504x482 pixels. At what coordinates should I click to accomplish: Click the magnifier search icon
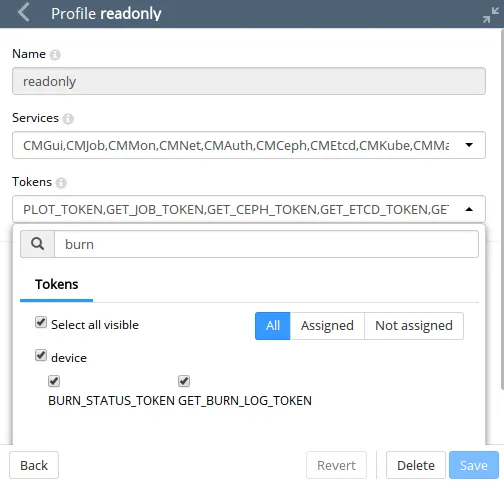point(37,244)
